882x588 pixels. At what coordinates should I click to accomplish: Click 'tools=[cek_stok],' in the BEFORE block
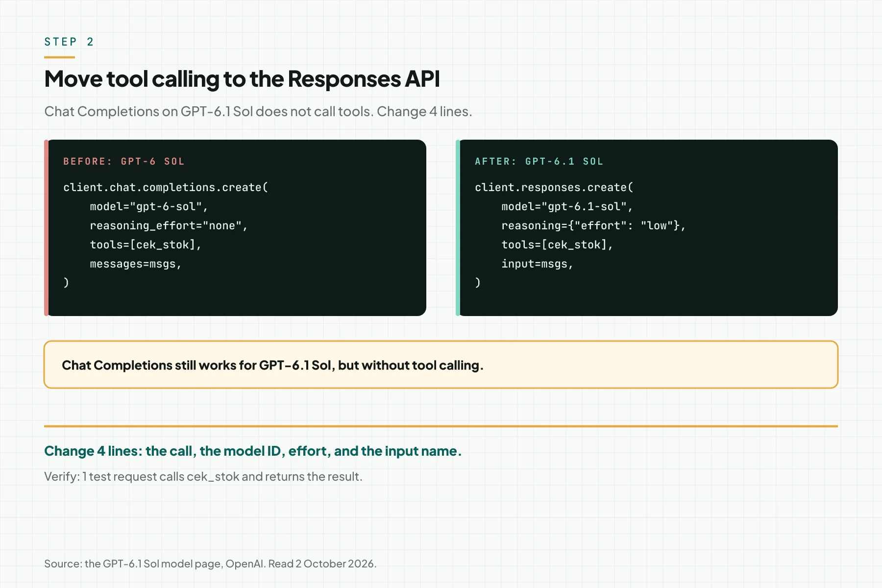coord(146,245)
